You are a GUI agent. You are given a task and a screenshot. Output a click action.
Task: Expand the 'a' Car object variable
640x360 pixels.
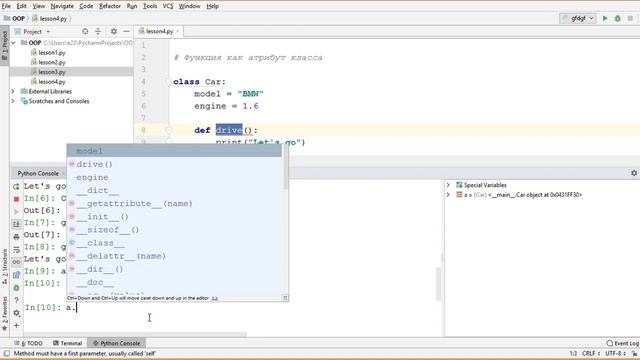click(x=448, y=195)
